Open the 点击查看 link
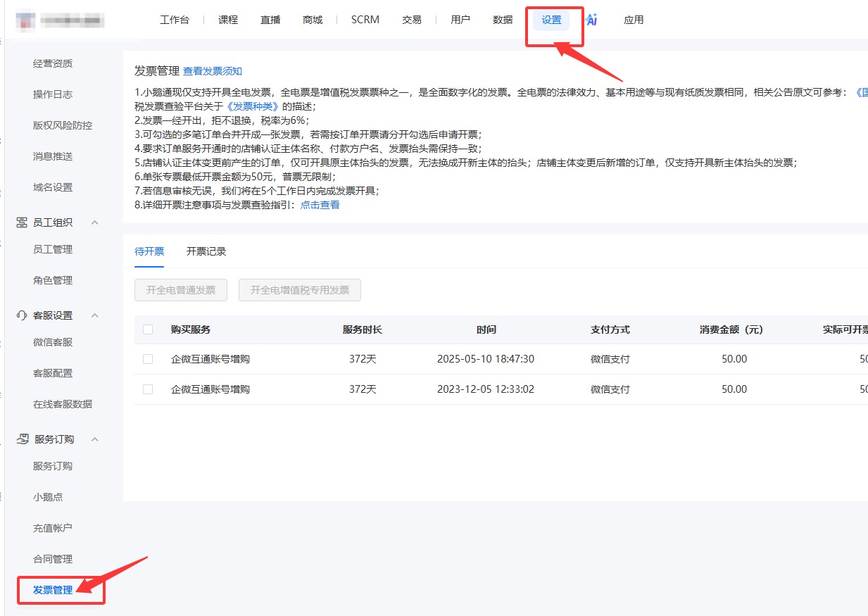Screen dimensions: 868x616 click(x=320, y=205)
